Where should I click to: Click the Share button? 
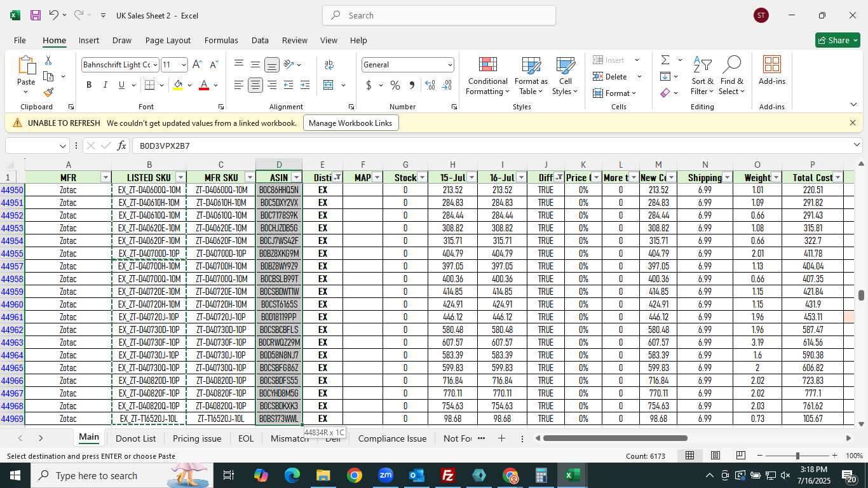point(837,40)
